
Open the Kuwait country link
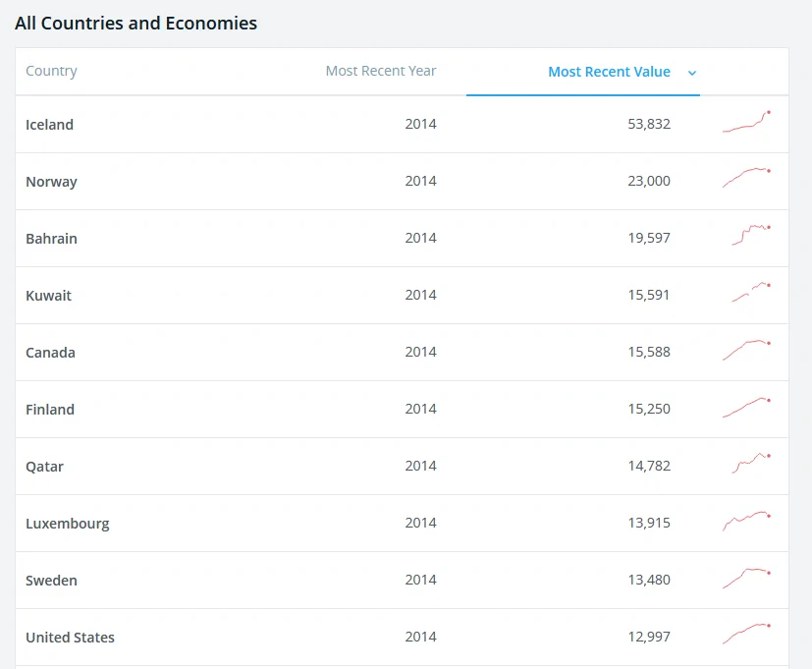pyautogui.click(x=49, y=296)
